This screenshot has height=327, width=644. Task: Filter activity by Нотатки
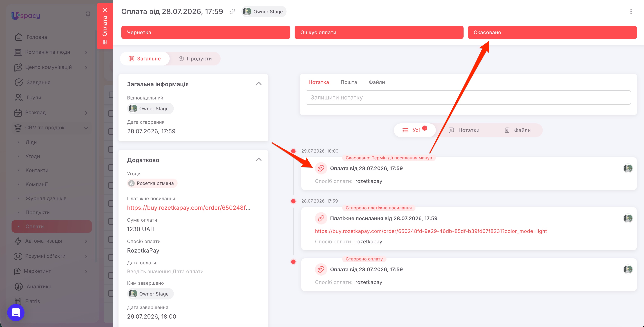click(464, 130)
